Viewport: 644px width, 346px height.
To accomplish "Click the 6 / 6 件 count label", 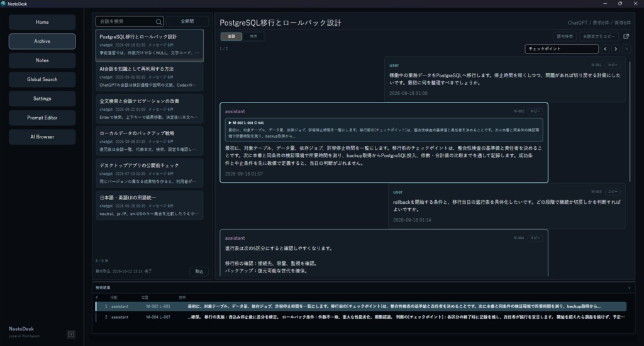I will point(102,261).
